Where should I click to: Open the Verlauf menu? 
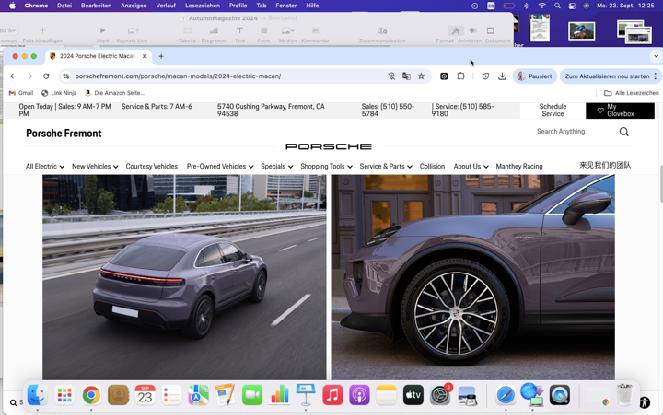point(166,5)
